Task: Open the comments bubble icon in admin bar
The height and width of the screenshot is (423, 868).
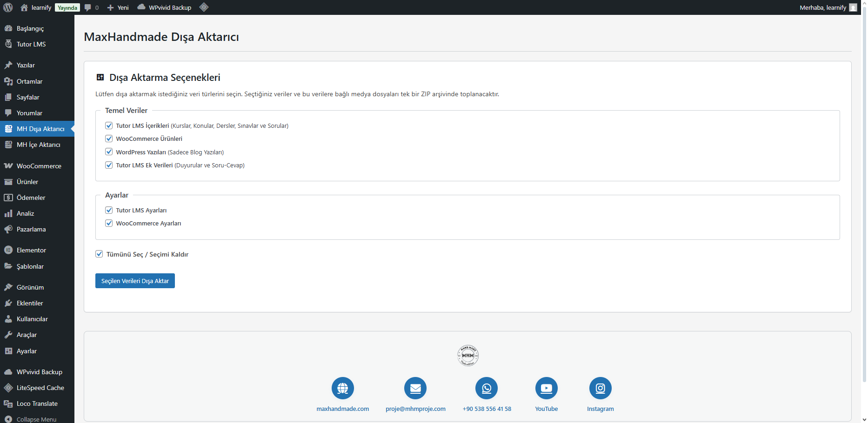Action: (88, 8)
